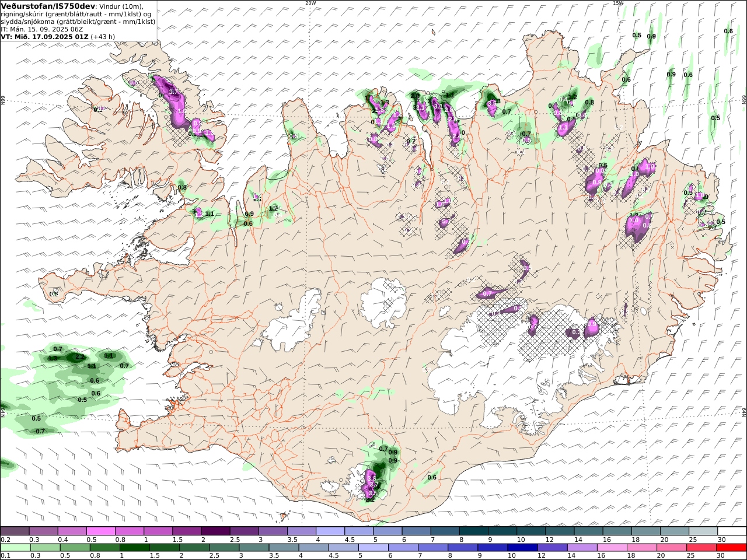Click the 0.2 label on the purple scale
The width and height of the screenshot is (747, 560).
point(5,540)
